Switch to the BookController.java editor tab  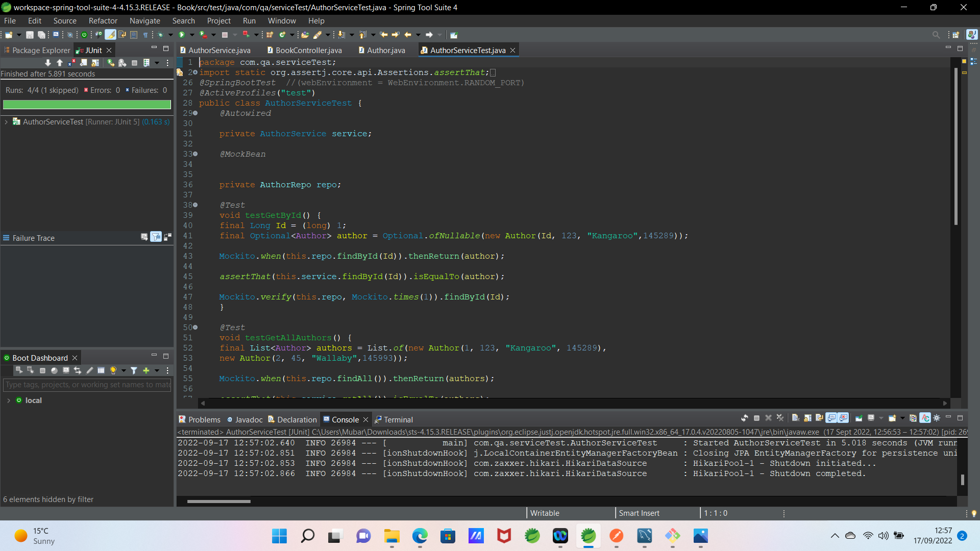[305, 50]
